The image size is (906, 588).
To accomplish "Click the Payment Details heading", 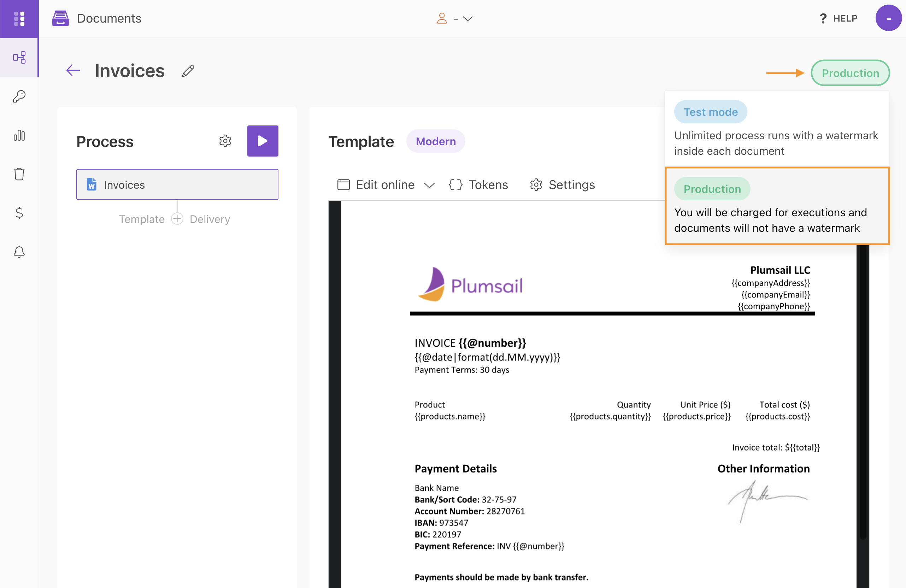I will pos(456,469).
